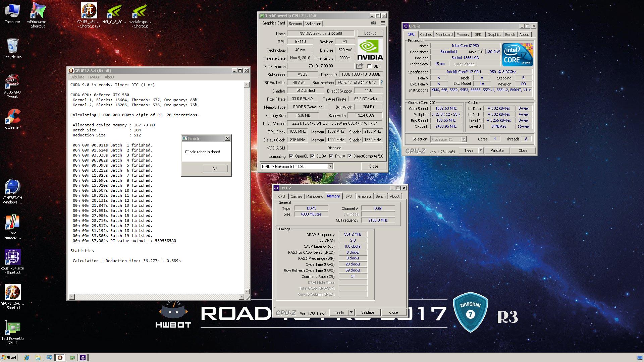Expand Tools dropdown arrow in CPU-Z CPU window
This screenshot has height=362, width=644.
point(481,150)
